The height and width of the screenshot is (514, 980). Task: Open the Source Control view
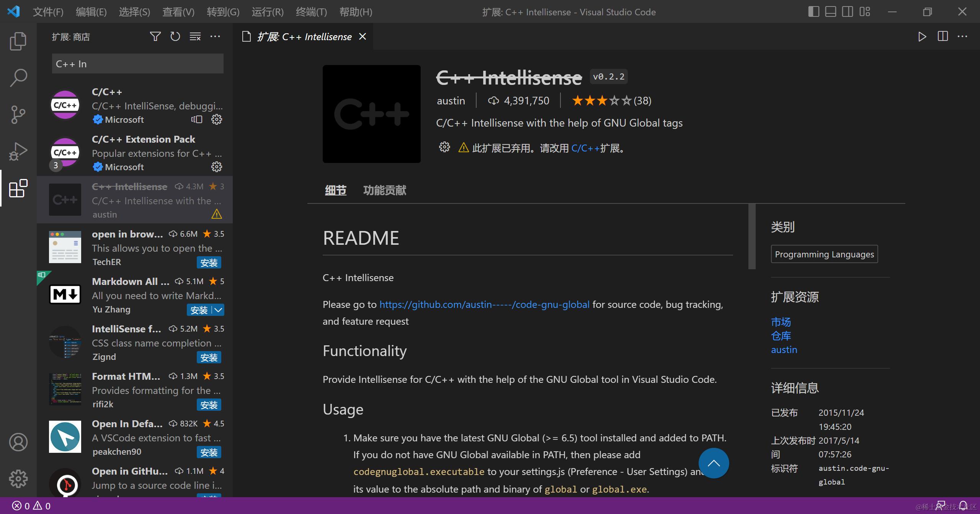[18, 114]
